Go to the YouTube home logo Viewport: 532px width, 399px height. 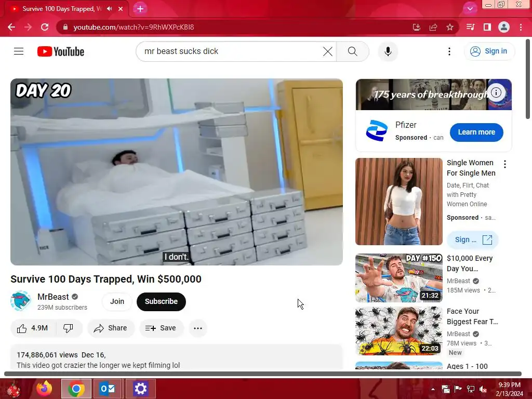point(61,51)
